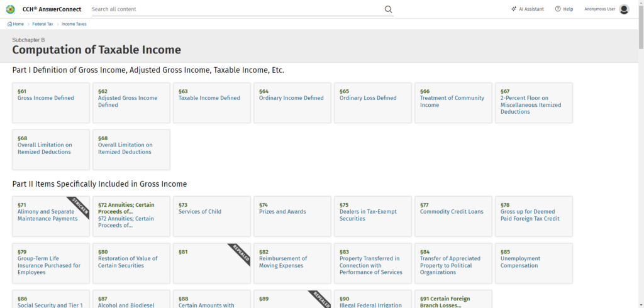Select §74 Prizes and Awards tile
The height and width of the screenshot is (308, 644).
(x=292, y=216)
